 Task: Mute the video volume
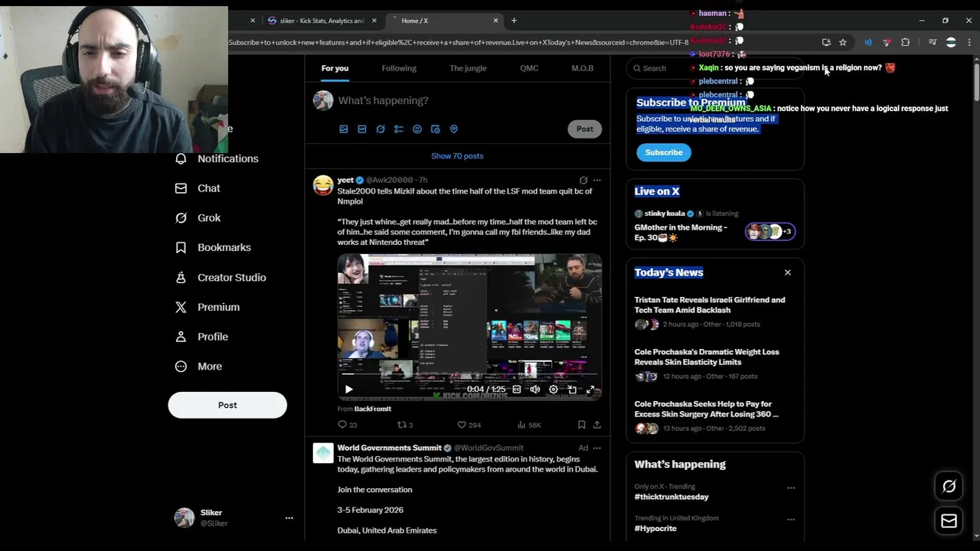click(535, 390)
